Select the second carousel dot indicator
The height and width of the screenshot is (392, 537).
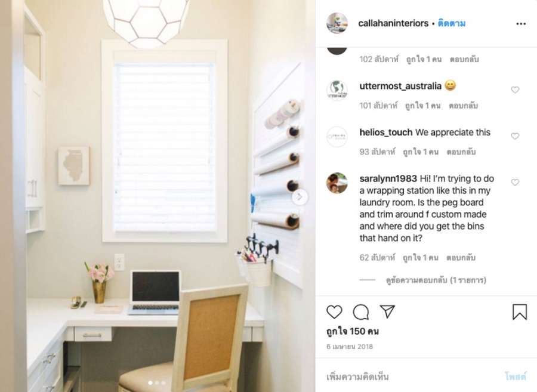[157, 383]
